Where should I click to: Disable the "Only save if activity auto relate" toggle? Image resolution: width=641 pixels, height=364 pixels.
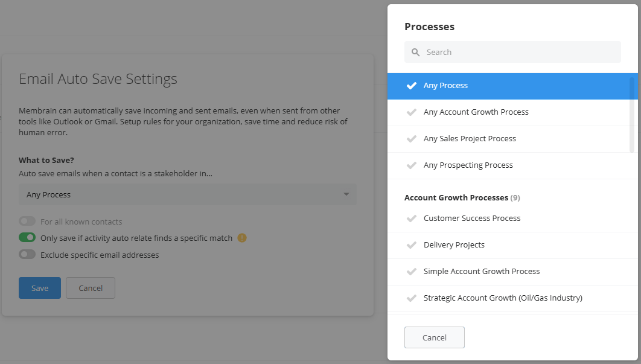click(26, 237)
